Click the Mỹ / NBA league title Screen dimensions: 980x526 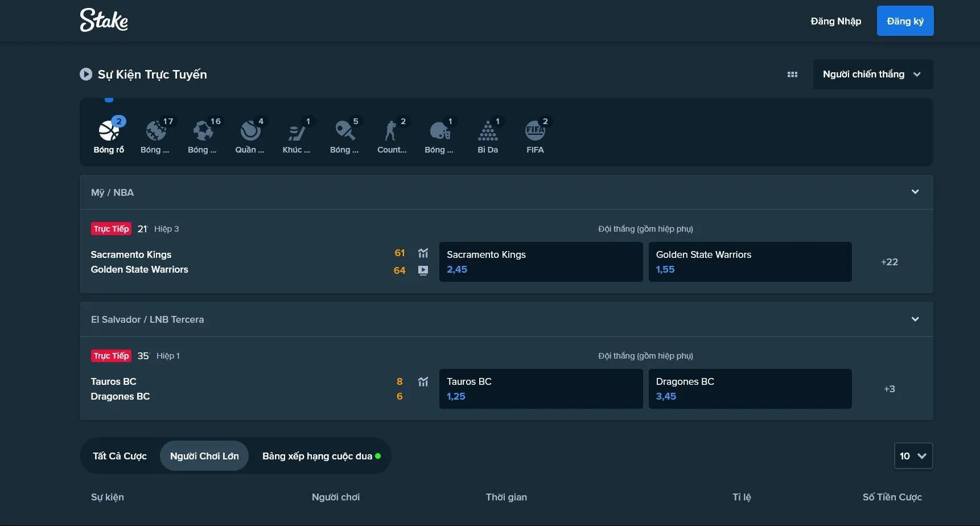(x=112, y=192)
